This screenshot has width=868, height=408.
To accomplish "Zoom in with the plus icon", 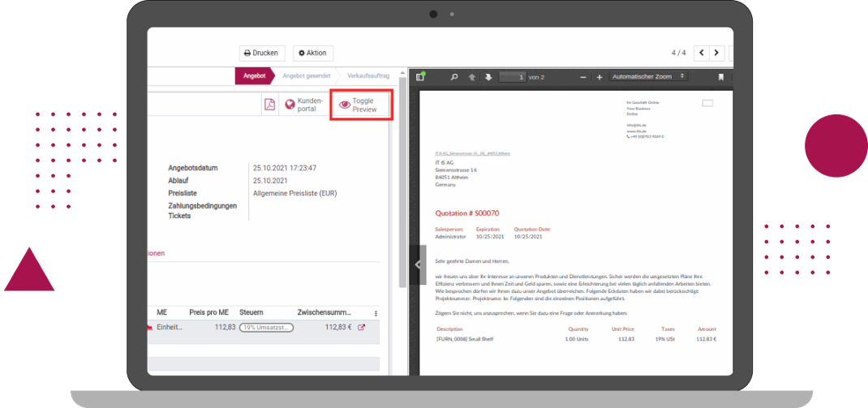I will [599, 77].
